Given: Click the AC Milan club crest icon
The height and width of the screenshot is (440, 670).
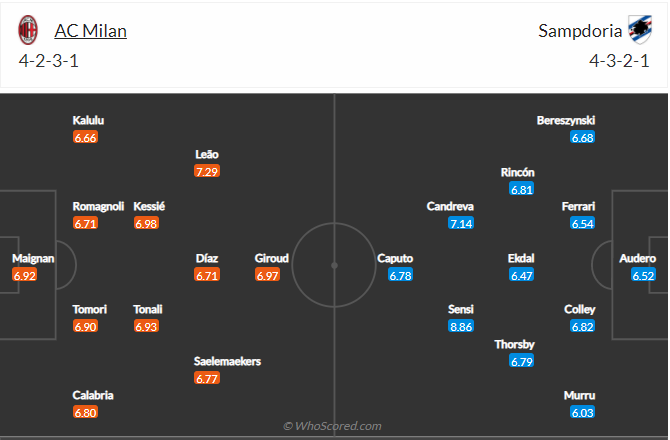Looking at the screenshot, I should pyautogui.click(x=27, y=31).
